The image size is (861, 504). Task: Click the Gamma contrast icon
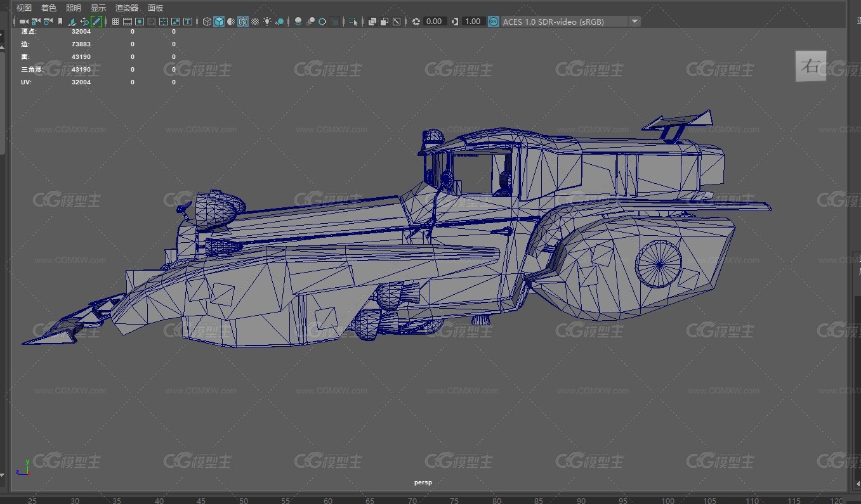pos(455,22)
